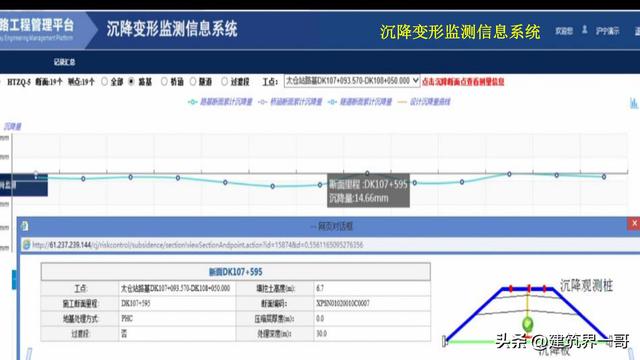This screenshot has height=360, width=640.
Task: Click the 断面DK107+595 table header
Action: (236, 272)
